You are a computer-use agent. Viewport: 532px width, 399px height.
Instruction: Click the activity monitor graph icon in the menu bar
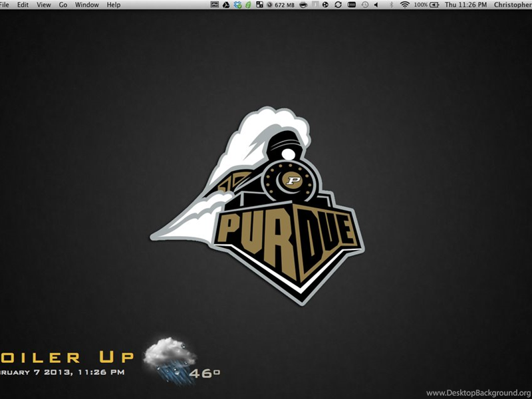214,5
